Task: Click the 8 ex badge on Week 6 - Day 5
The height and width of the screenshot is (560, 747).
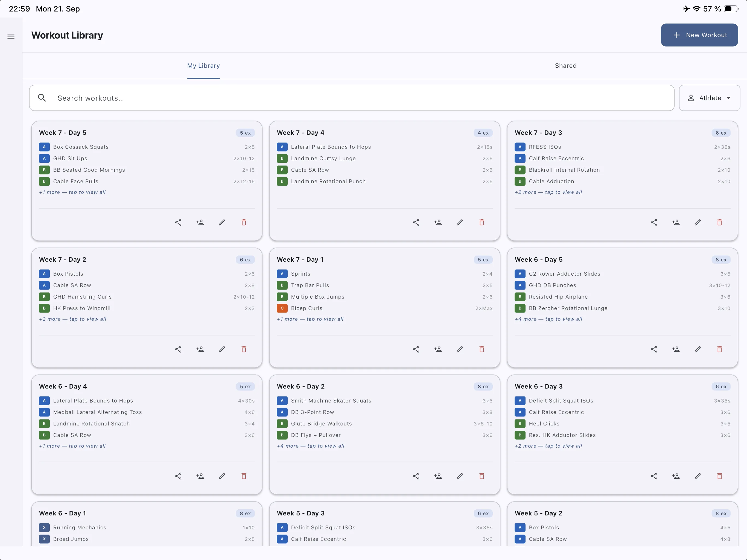Action: pyautogui.click(x=721, y=260)
